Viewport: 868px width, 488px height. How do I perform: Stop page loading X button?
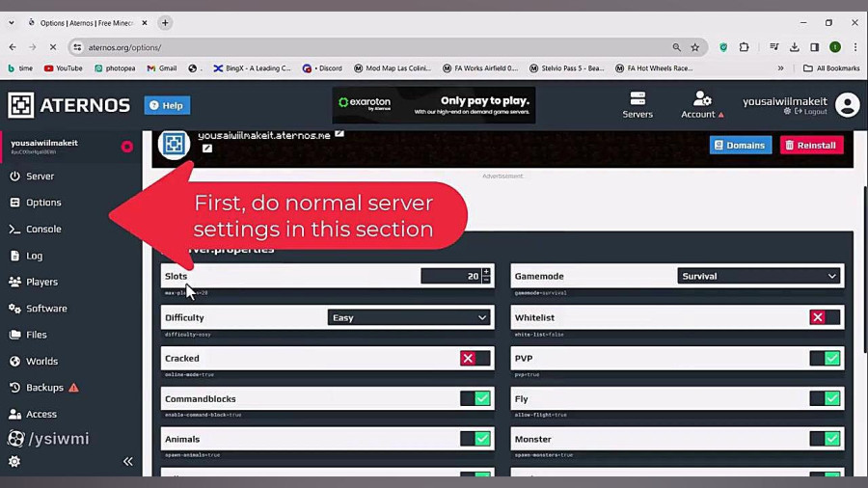[x=53, y=47]
